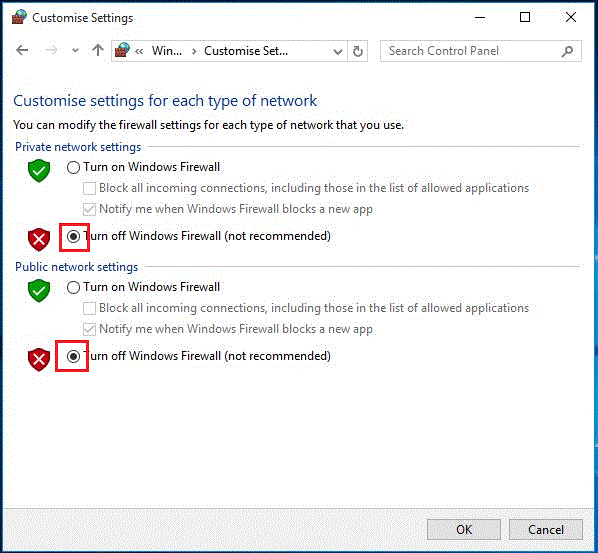
Task: Click the firewall icon in the title bar
Action: pos(19,17)
